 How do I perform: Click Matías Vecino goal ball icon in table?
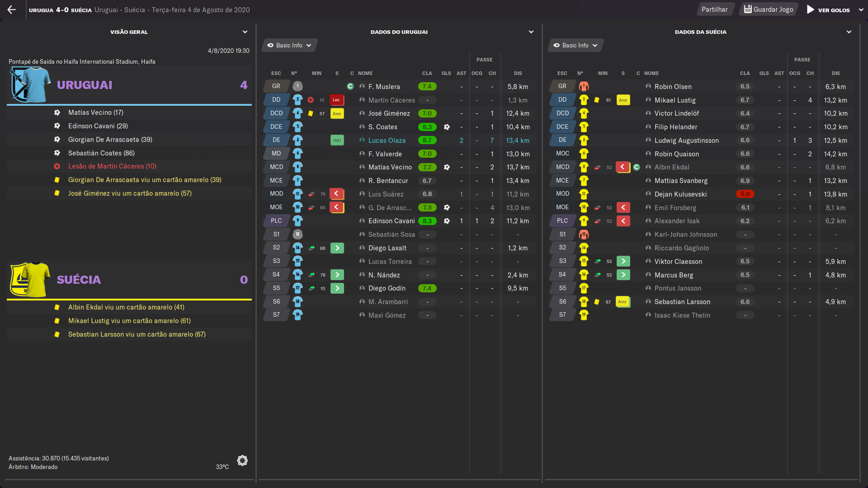pyautogui.click(x=447, y=167)
